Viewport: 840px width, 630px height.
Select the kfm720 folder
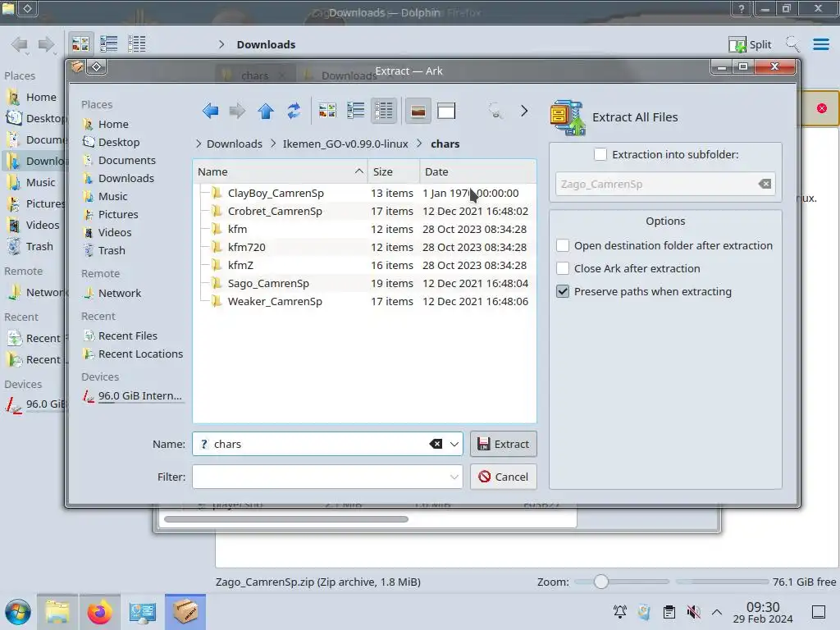[246, 248]
